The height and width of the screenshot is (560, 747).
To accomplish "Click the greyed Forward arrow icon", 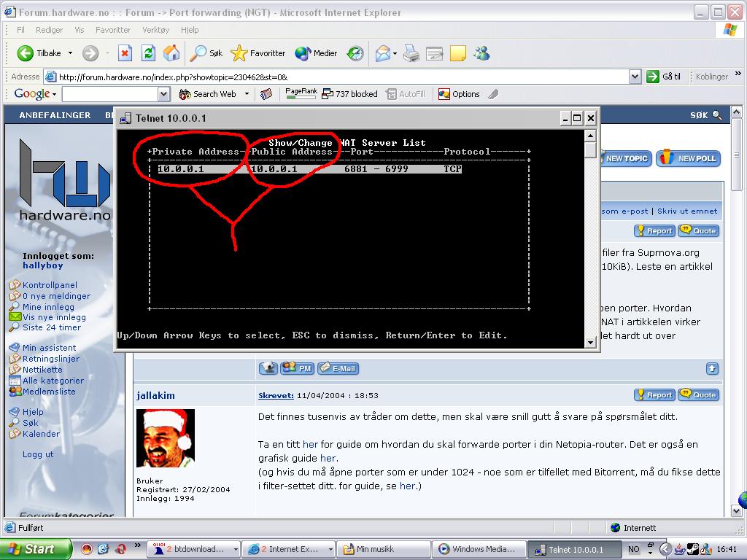I will (x=90, y=52).
